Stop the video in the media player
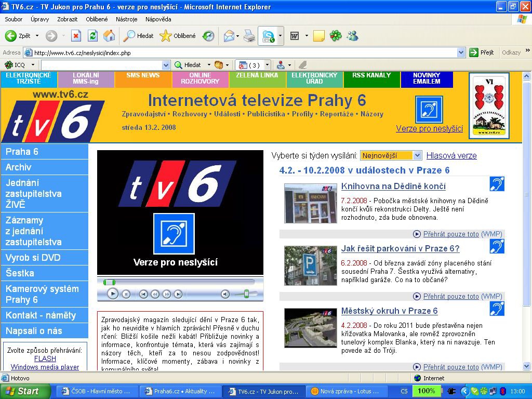The width and height of the screenshot is (532, 399). point(126,294)
